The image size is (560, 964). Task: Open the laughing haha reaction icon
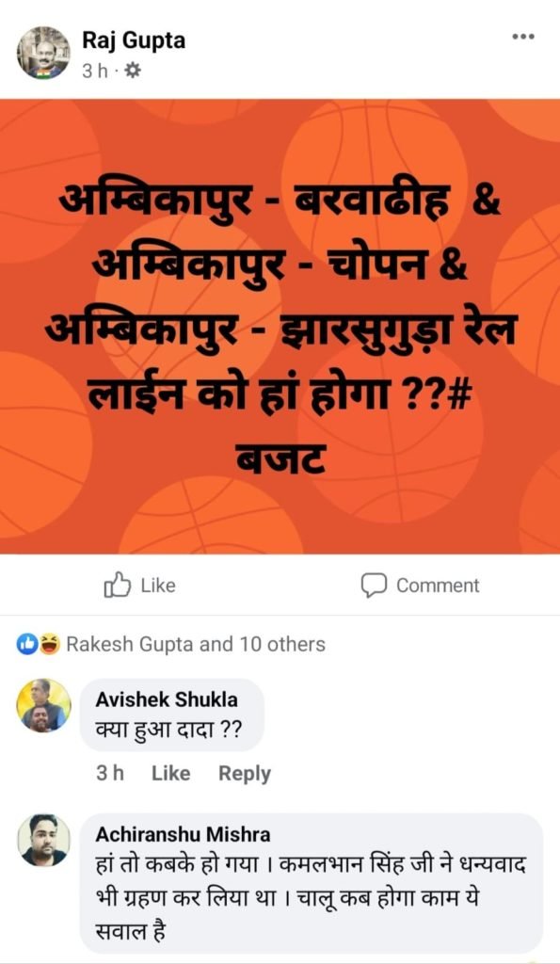pos(50,644)
